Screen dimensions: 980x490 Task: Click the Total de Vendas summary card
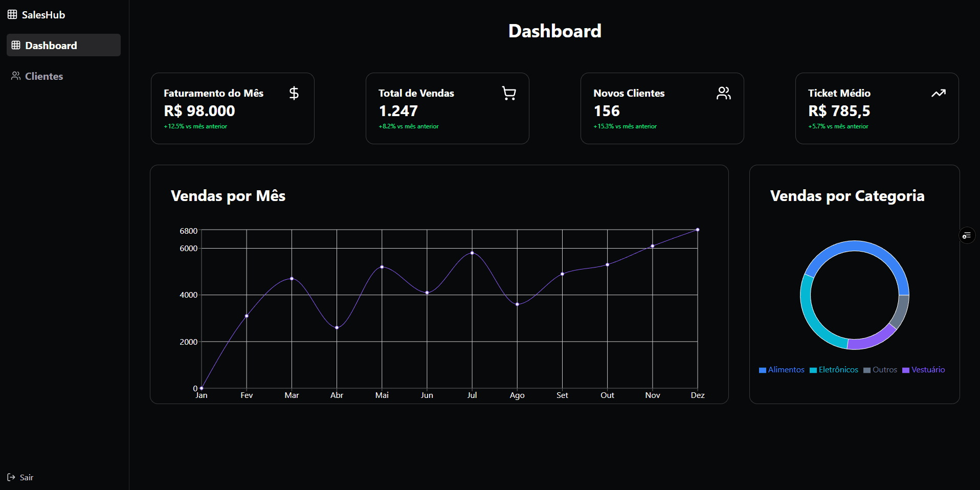pyautogui.click(x=447, y=108)
